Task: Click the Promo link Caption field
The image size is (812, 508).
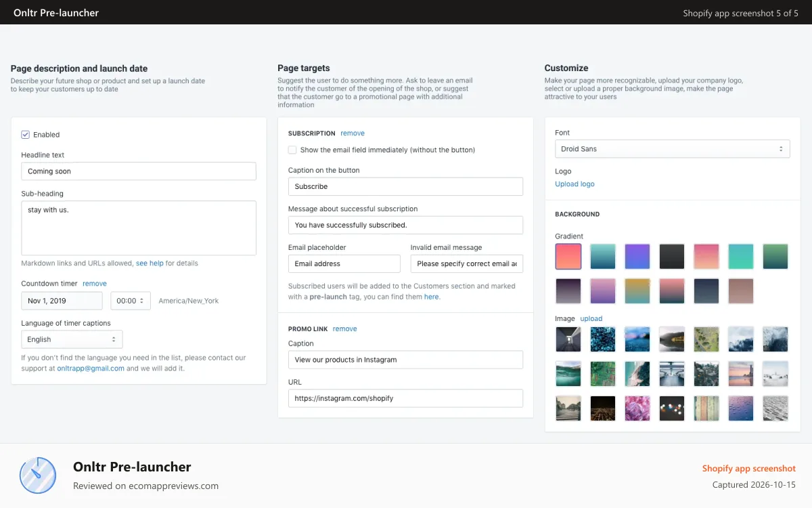Action: click(405, 360)
